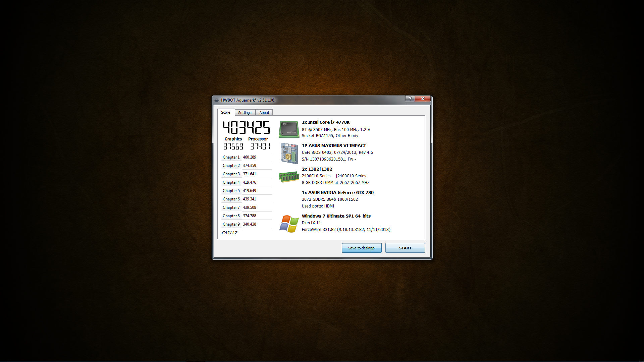Click the Processor label

pos(258,139)
